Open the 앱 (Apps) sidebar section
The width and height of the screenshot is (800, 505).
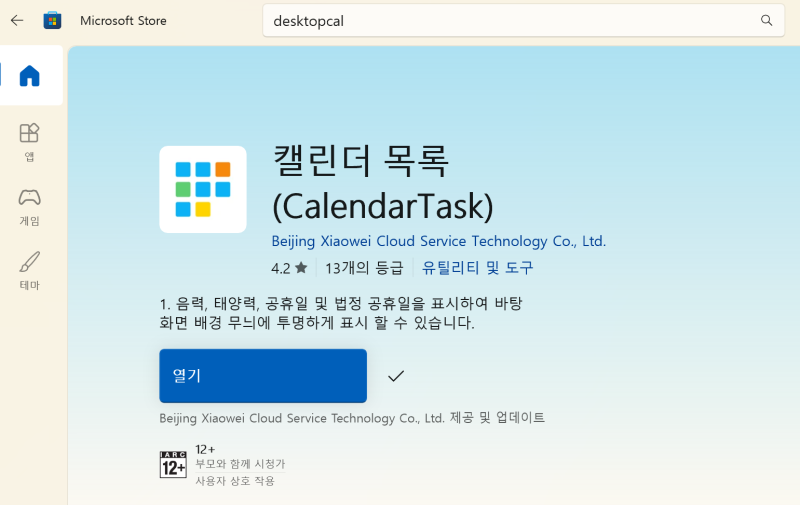coord(30,142)
